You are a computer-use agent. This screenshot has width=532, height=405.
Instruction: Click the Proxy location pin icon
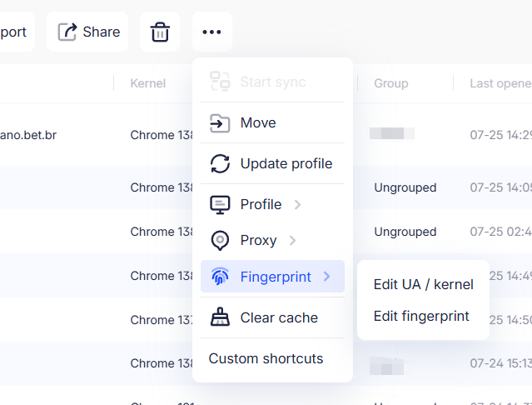tap(220, 240)
